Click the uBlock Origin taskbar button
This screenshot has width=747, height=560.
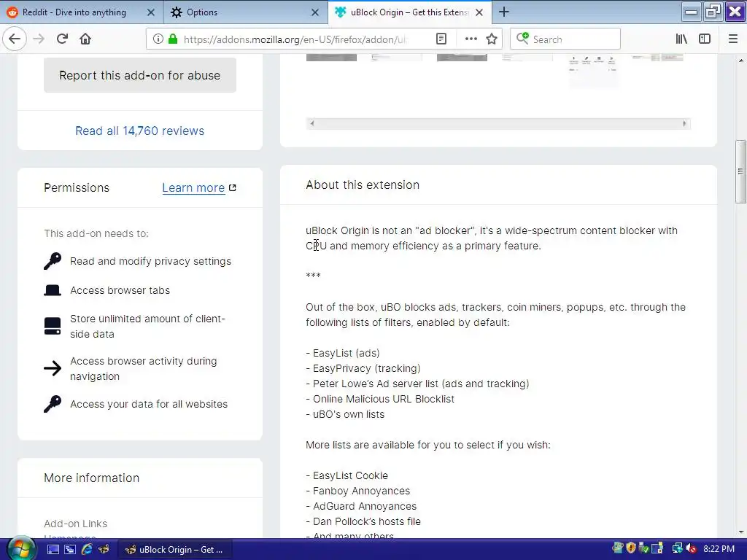(174, 550)
